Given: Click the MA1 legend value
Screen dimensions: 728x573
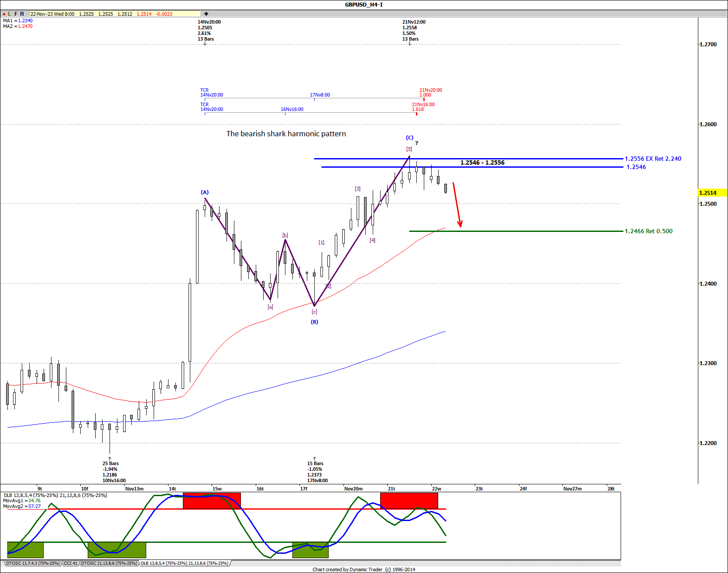Looking at the screenshot, I should (x=26, y=21).
